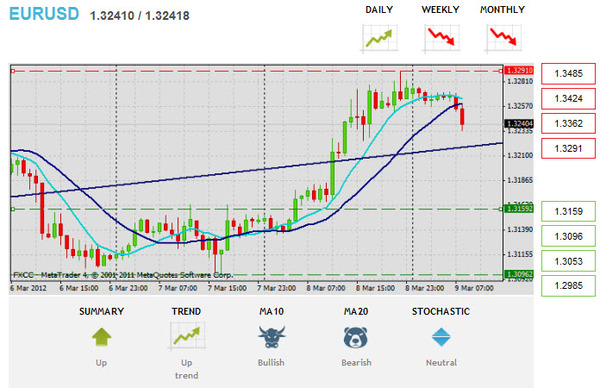Select resistance level 1.3362 box

568,124
